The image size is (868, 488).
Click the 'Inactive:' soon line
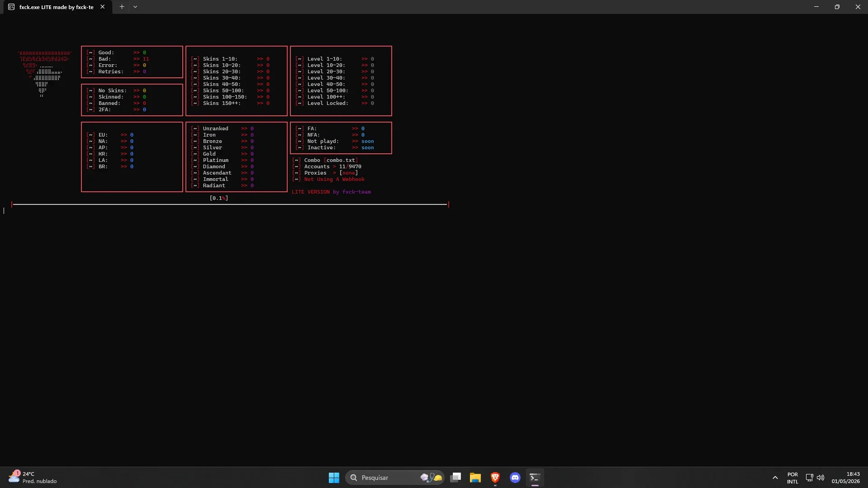pyautogui.click(x=335, y=147)
